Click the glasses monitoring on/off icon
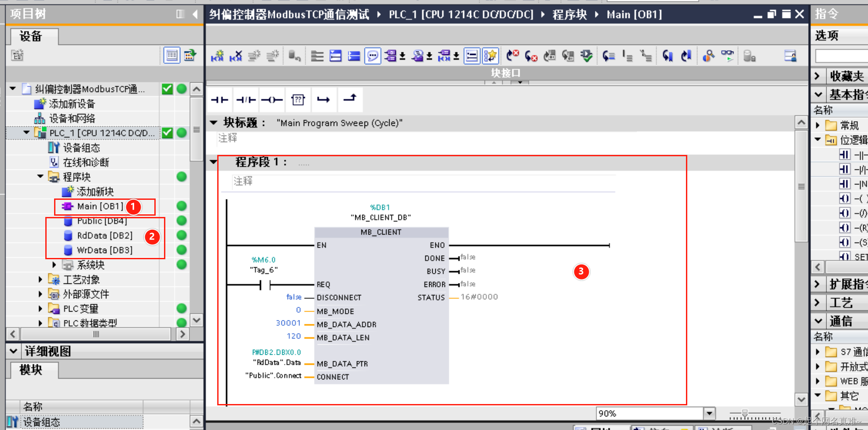The height and width of the screenshot is (430, 868). point(727,56)
